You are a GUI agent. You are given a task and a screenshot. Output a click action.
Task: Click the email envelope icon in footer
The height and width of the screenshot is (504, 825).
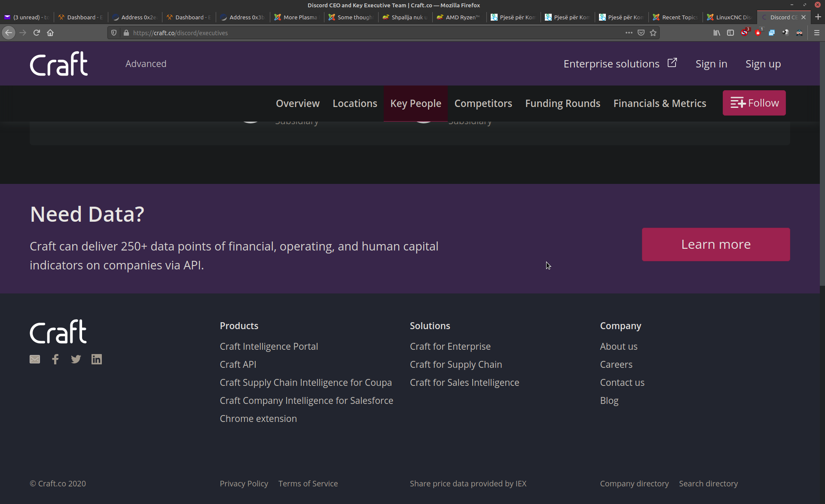pos(35,359)
